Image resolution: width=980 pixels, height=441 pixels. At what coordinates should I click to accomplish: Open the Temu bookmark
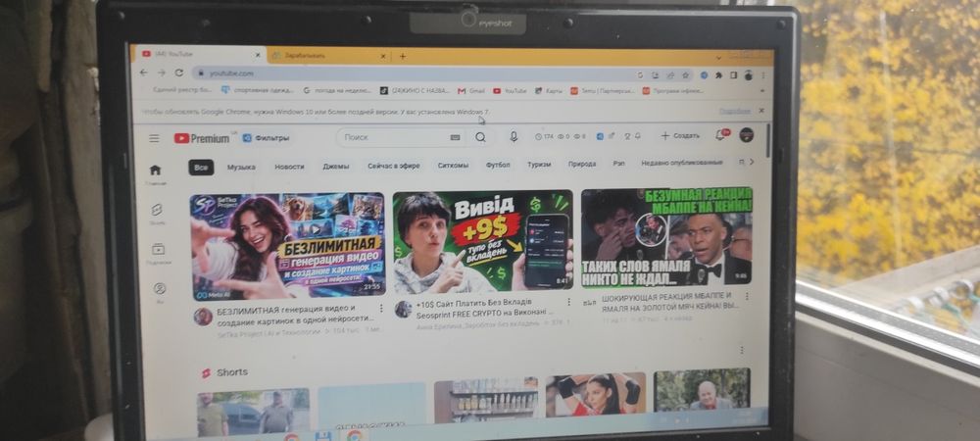tap(603, 90)
